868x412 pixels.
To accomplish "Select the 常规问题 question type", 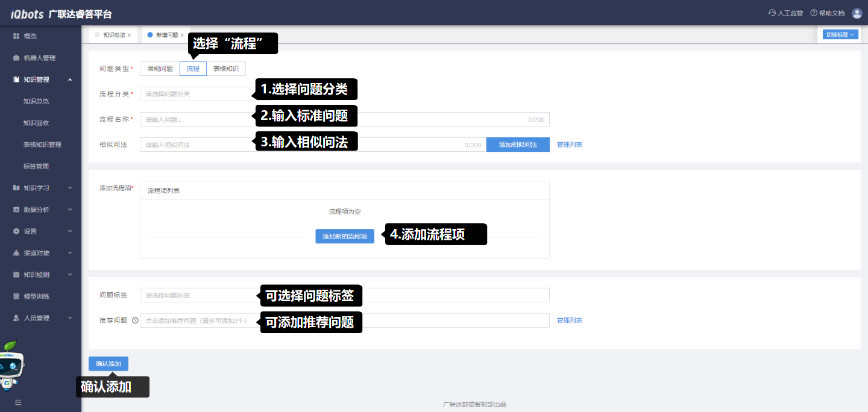I will [x=160, y=69].
